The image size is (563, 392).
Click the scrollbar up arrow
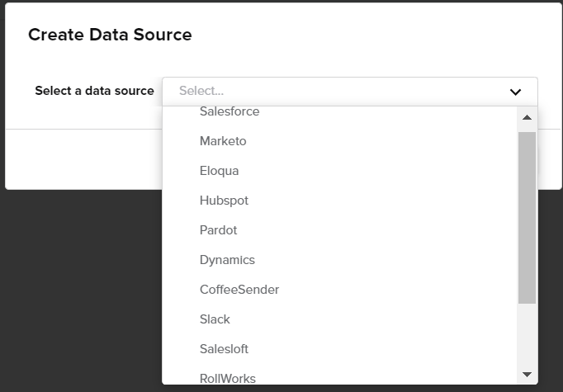[x=527, y=117]
